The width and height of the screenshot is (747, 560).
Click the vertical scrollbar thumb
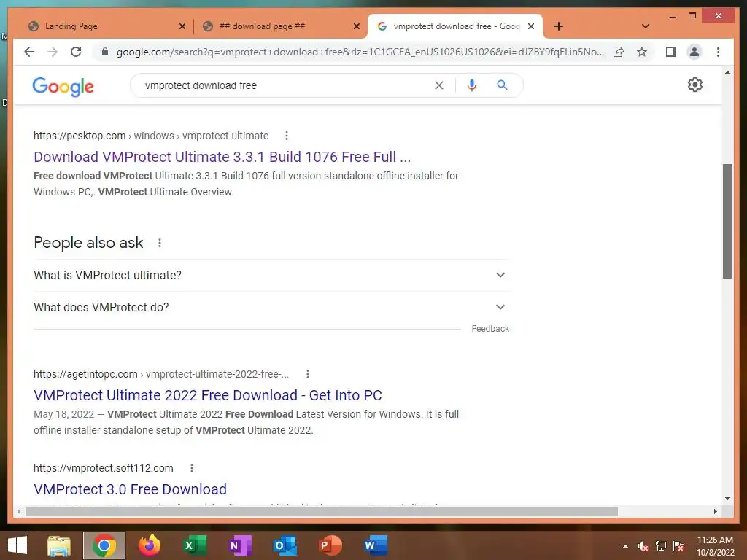(x=727, y=221)
